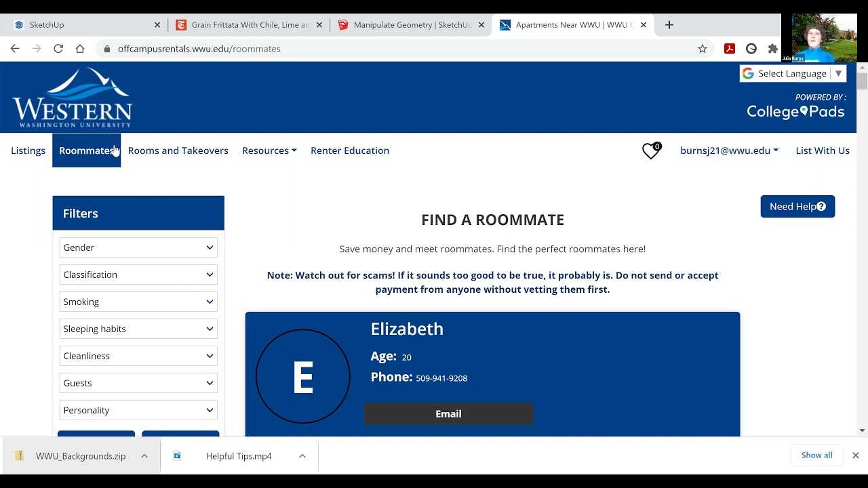Click the Need Help button
The width and height of the screenshot is (868, 488).
pyautogui.click(x=797, y=207)
